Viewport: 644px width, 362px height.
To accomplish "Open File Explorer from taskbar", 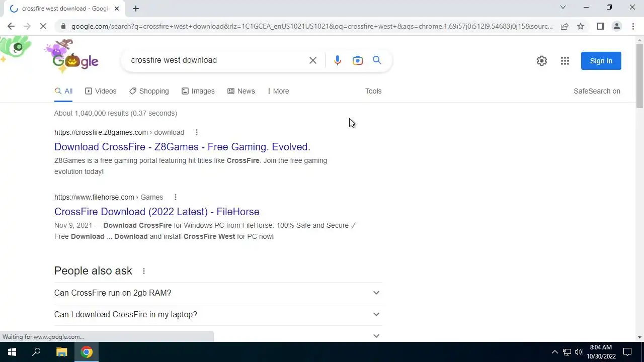I will [61, 352].
